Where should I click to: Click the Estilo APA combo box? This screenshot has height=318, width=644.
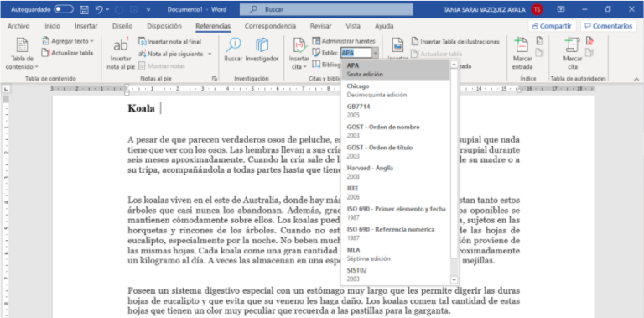pyautogui.click(x=359, y=53)
